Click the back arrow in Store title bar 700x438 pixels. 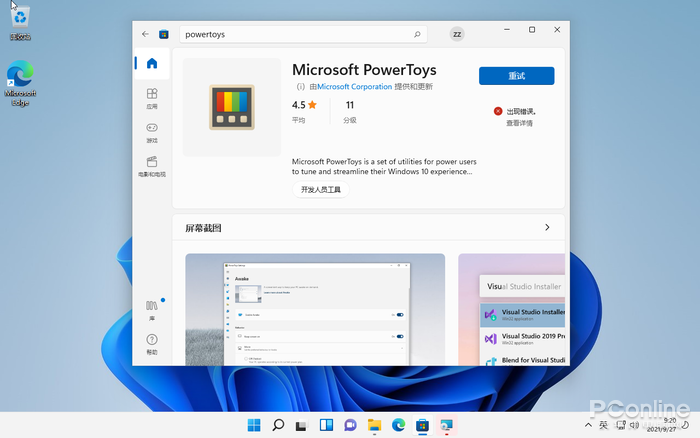(x=146, y=33)
